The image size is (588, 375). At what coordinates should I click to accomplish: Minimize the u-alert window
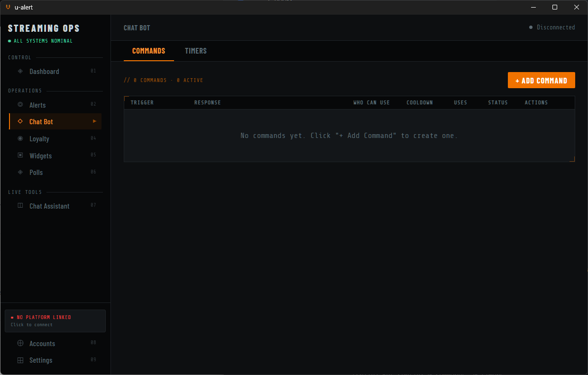tap(533, 7)
